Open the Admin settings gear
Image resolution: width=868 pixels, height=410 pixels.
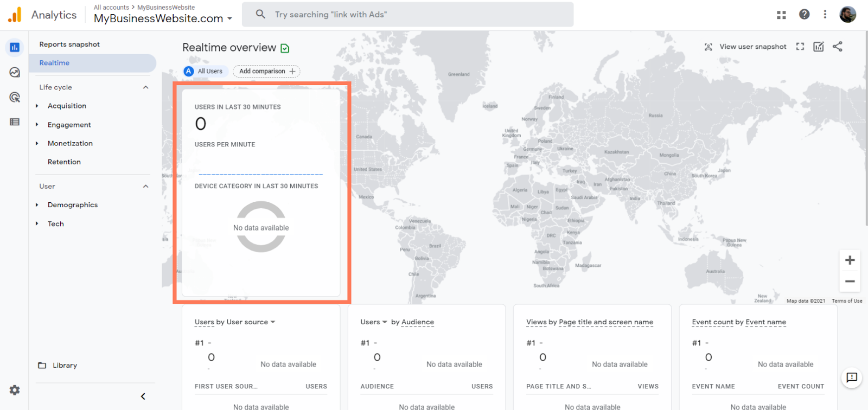pyautogui.click(x=15, y=390)
